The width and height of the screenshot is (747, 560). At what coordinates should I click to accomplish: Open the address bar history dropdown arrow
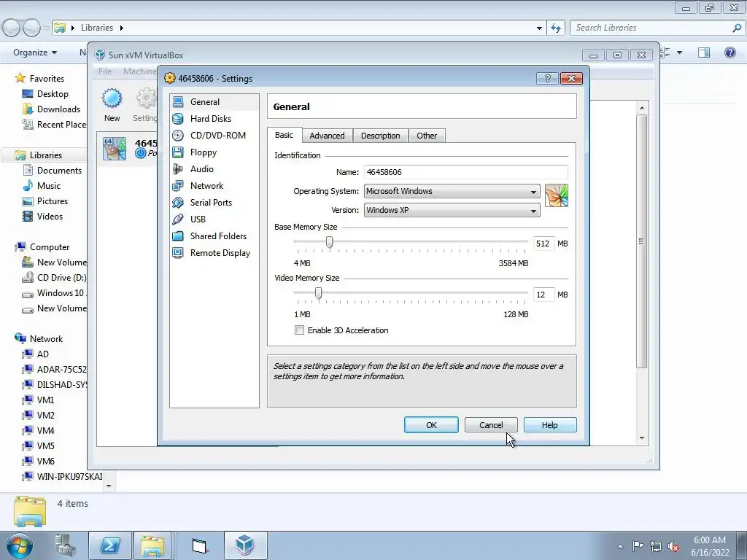pos(539,28)
